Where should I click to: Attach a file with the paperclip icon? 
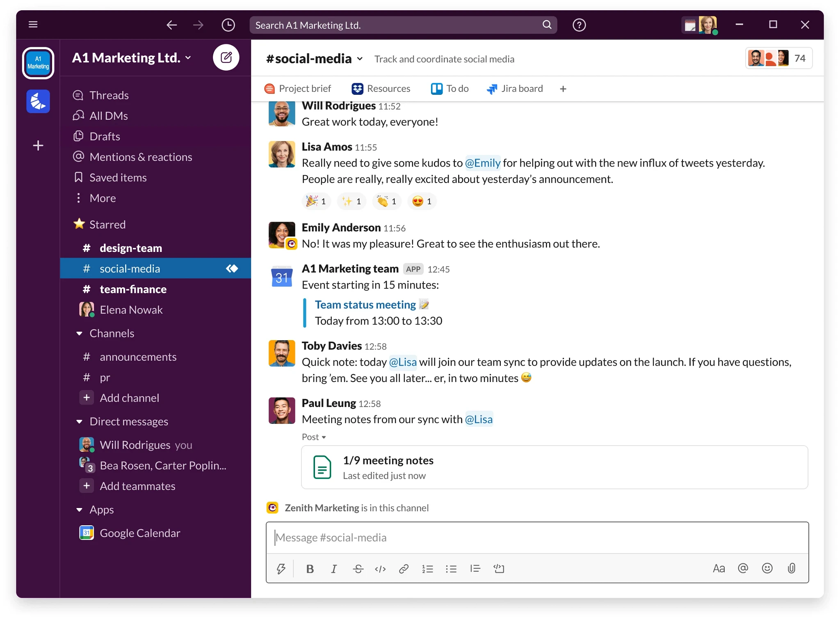point(791,568)
